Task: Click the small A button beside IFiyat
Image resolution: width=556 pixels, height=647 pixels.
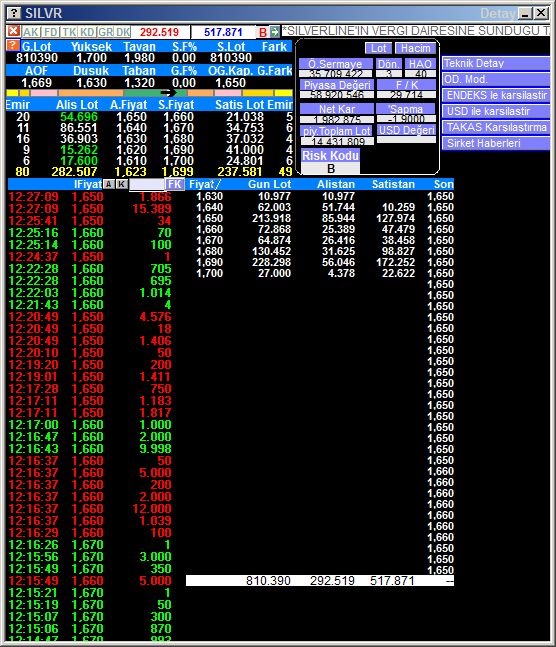Action: tap(109, 184)
